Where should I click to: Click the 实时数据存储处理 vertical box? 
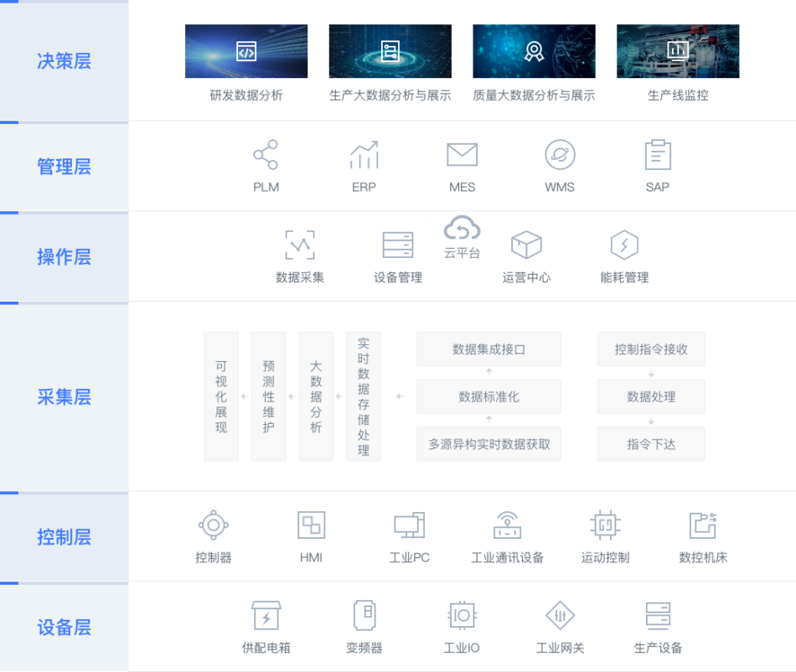364,396
